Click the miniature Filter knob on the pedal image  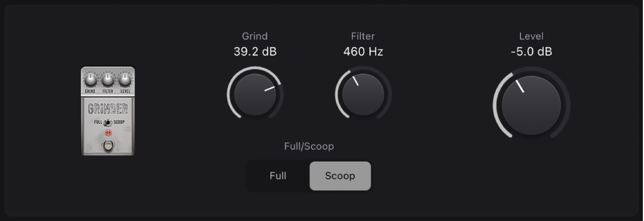(x=108, y=79)
